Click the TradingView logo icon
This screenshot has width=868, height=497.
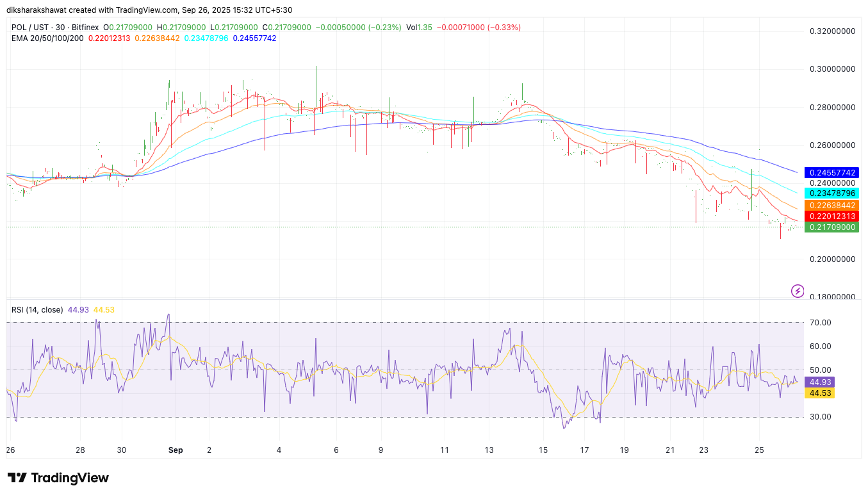click(x=17, y=478)
